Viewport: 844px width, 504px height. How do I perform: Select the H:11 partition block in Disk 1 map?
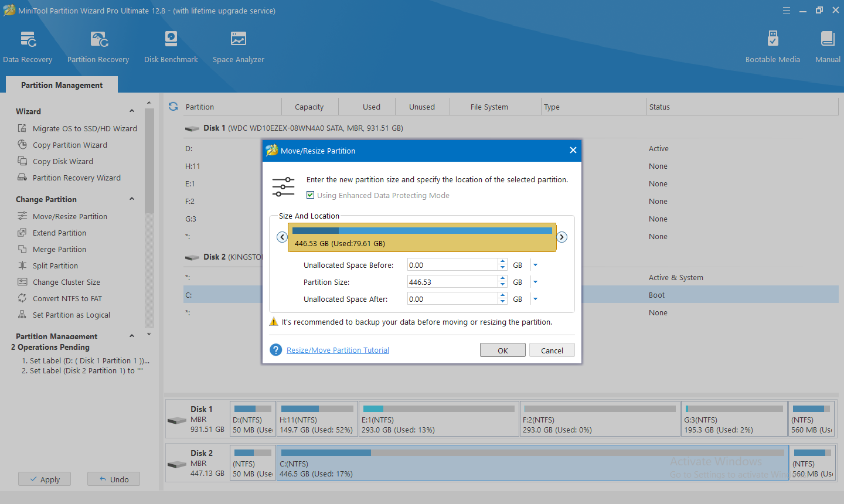pos(317,418)
